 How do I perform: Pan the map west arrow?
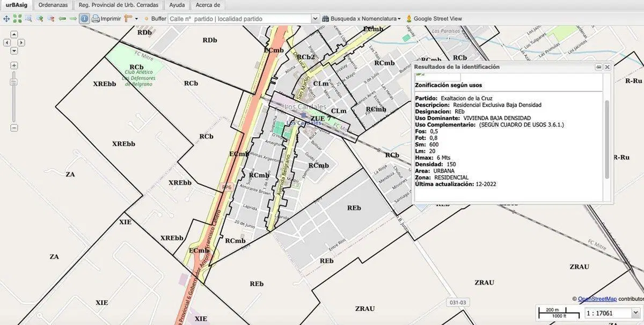coord(6,43)
